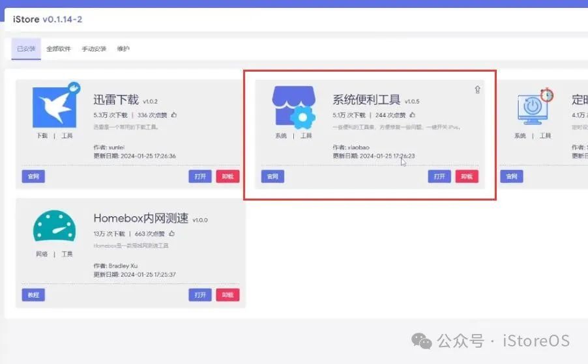Click the v1.0.5 version label
Image resolution: width=588 pixels, height=364 pixels.
tap(412, 102)
